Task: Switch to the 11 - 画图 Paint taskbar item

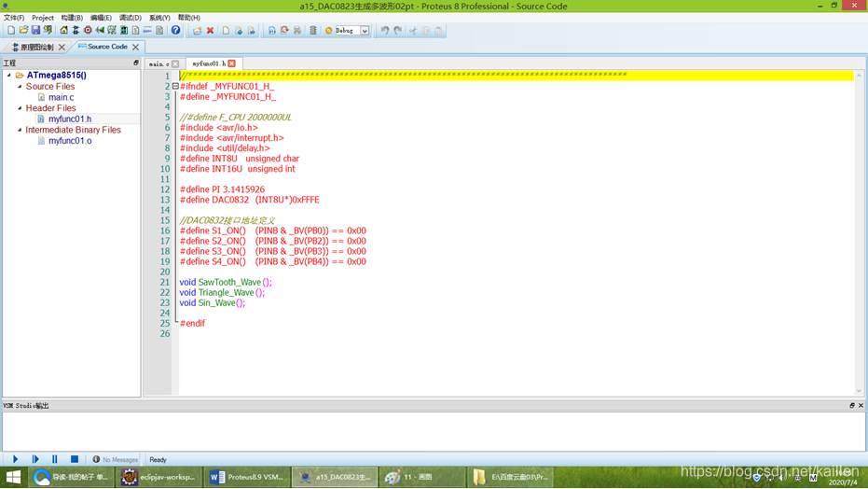Action: 421,477
